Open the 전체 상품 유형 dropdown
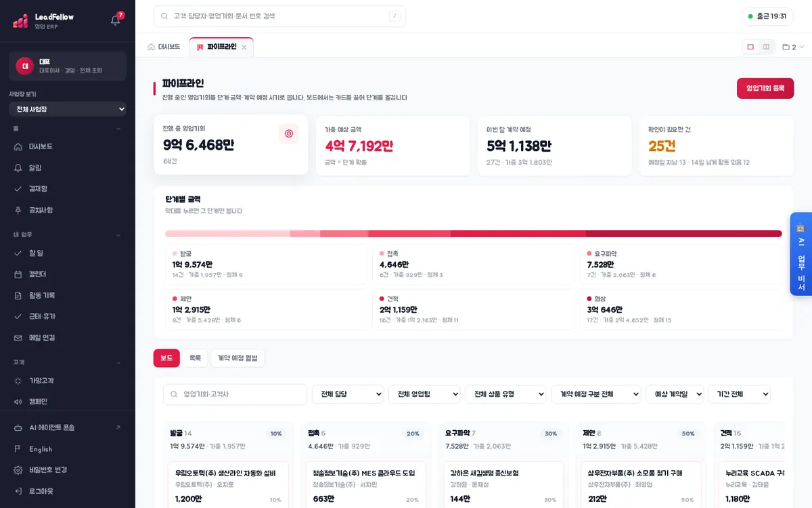 (505, 394)
